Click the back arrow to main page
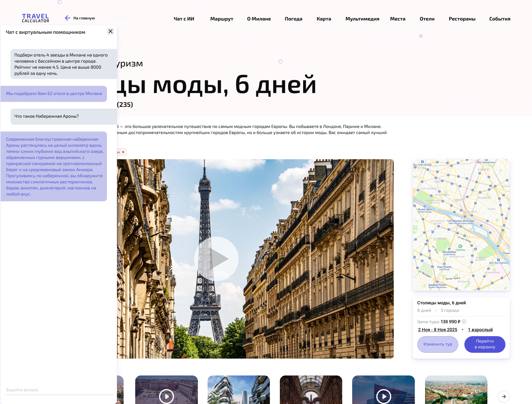This screenshot has height=404, width=532. [68, 18]
